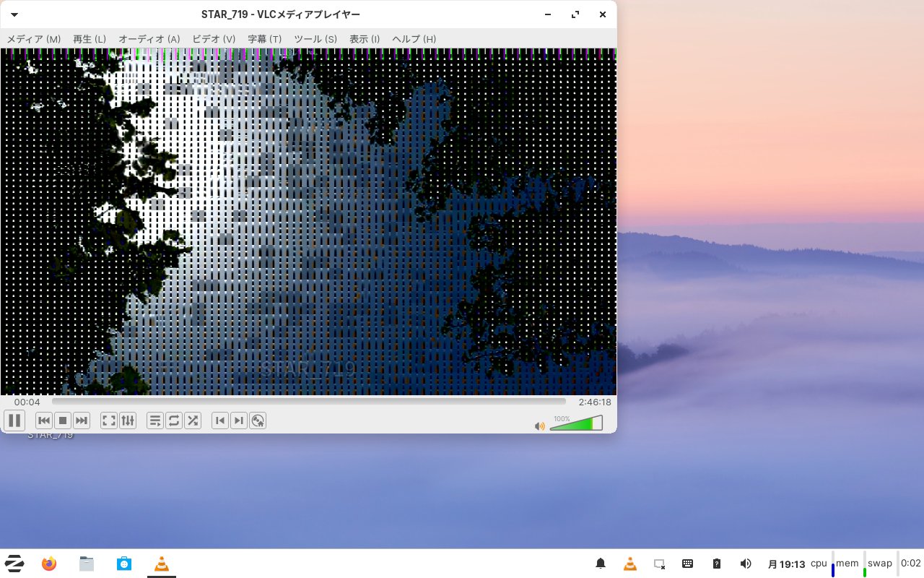Viewport: 924px width, 578px height.
Task: Open the clock showing 月 19:13
Action: click(x=786, y=564)
